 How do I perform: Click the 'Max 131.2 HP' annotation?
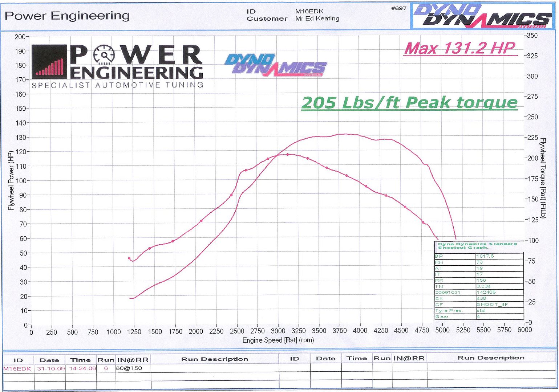tap(461, 48)
